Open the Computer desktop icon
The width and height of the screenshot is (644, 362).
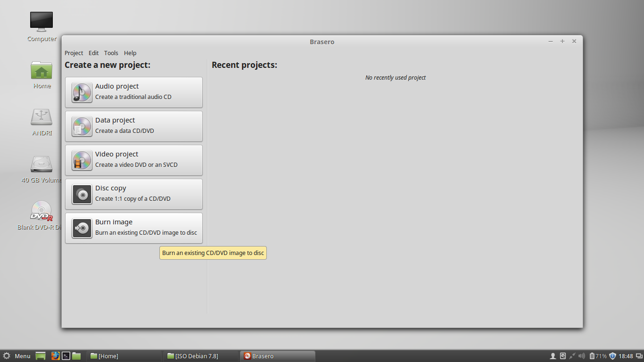point(41,27)
